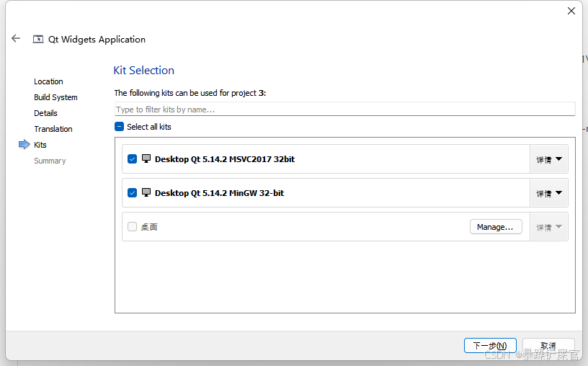Click the monitor icon beside MSVC2017 32bit kit
588x366 pixels.
(146, 159)
